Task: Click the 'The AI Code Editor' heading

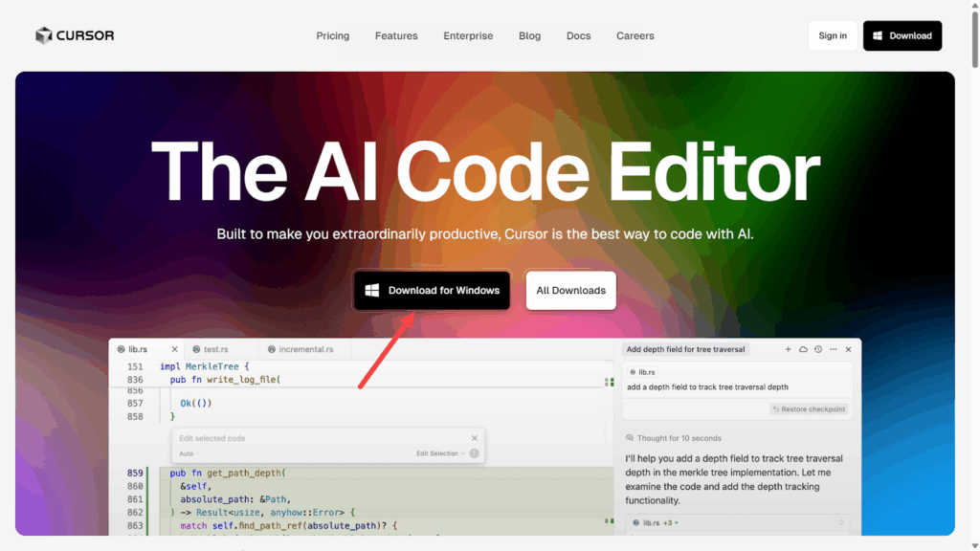Action: [x=485, y=172]
